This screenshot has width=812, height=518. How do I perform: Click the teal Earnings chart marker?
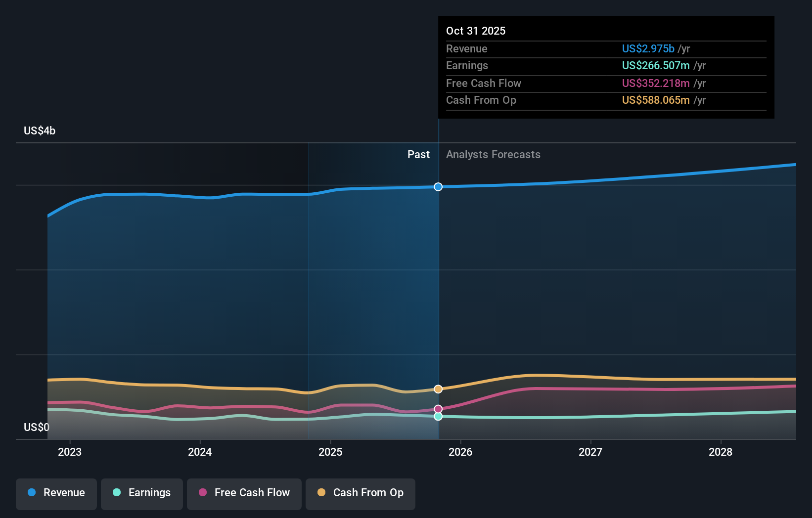(438, 416)
